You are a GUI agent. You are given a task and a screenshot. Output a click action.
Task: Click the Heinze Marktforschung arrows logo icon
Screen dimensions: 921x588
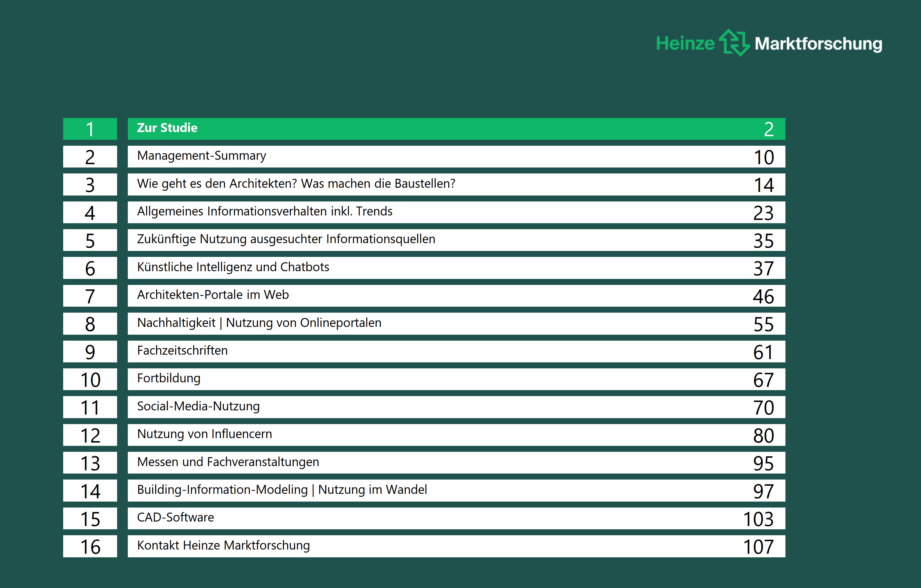734,43
